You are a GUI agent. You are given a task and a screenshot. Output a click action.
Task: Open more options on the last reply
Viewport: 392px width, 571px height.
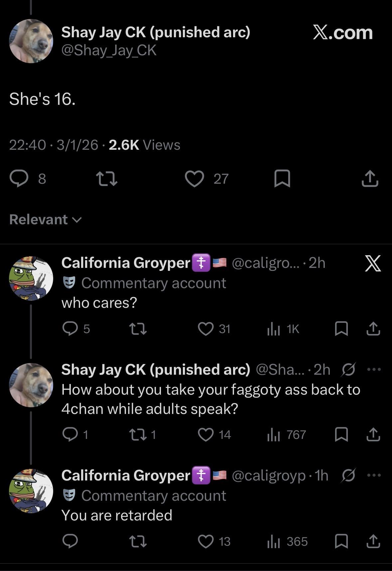374,475
